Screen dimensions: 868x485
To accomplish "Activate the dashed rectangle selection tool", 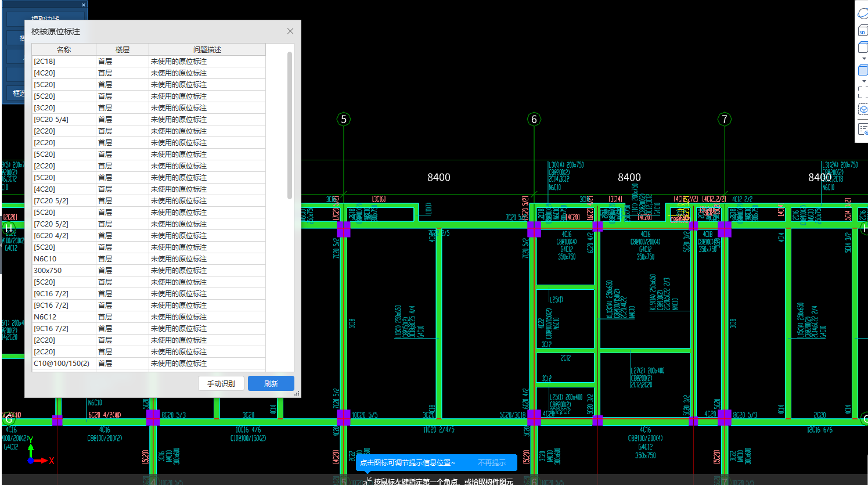I will [863, 92].
